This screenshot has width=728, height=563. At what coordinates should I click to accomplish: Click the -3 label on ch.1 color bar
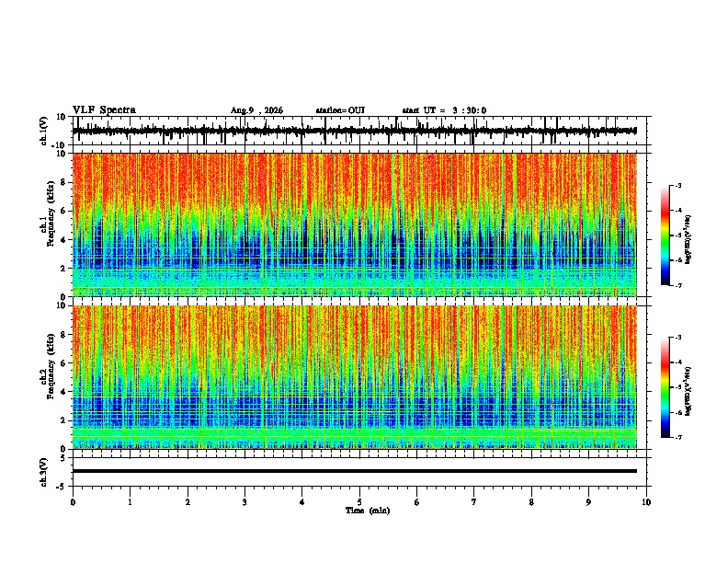click(x=677, y=185)
